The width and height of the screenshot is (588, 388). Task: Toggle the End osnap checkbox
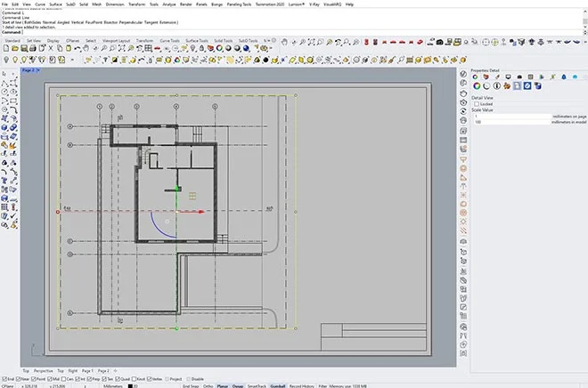click(4, 379)
